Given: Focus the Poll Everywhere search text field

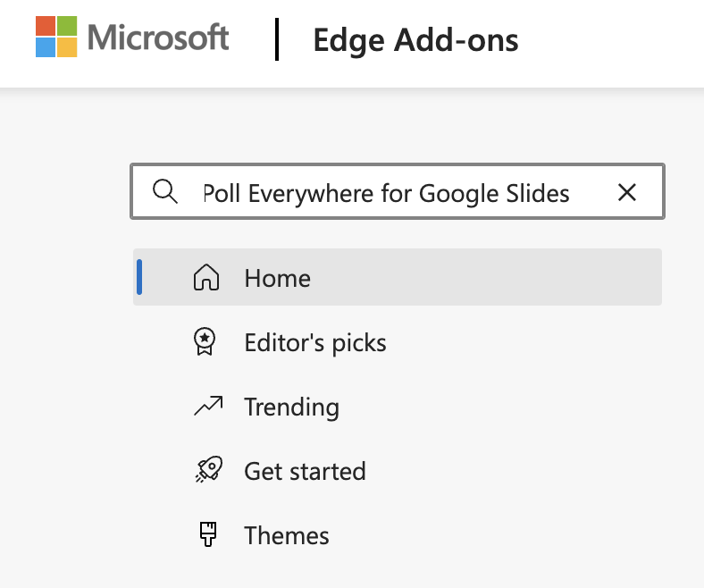Looking at the screenshot, I should point(386,192).
